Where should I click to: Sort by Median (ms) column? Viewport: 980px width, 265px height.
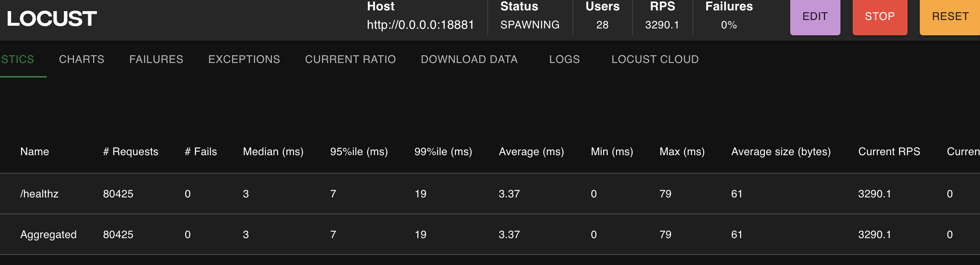point(273,152)
